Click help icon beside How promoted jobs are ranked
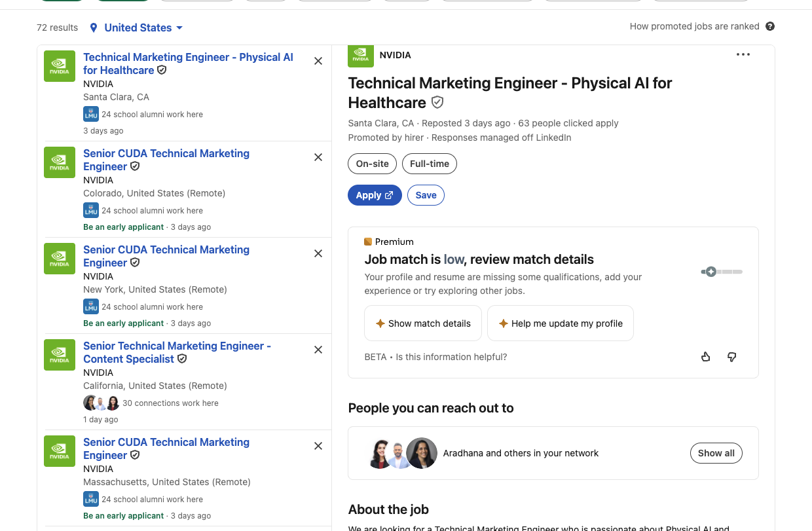This screenshot has width=812, height=531. 770,27
